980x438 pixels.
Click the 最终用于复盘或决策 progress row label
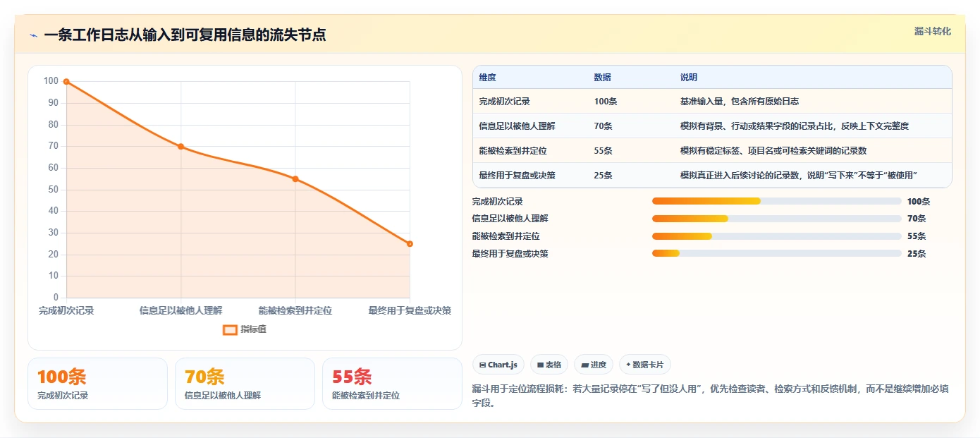coord(510,254)
